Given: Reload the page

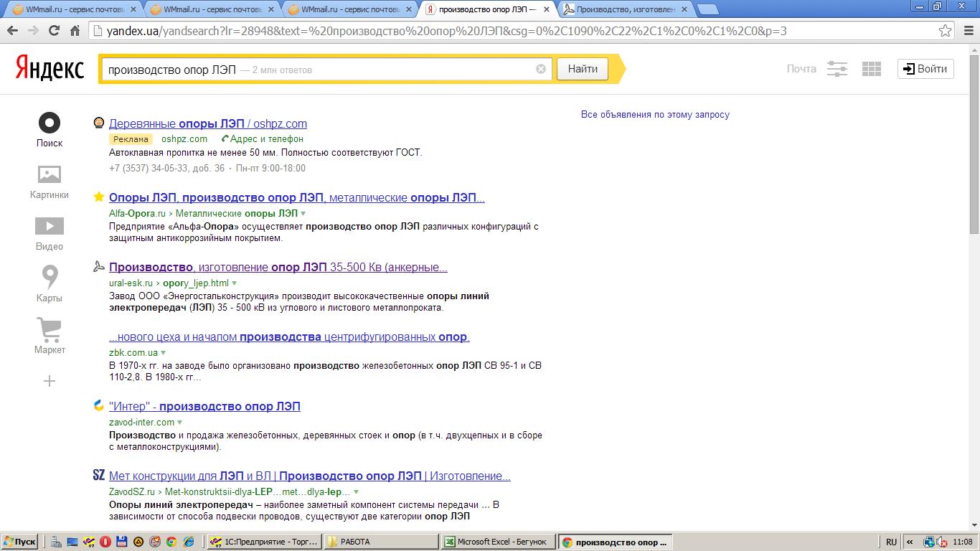Looking at the screenshot, I should pos(54,31).
